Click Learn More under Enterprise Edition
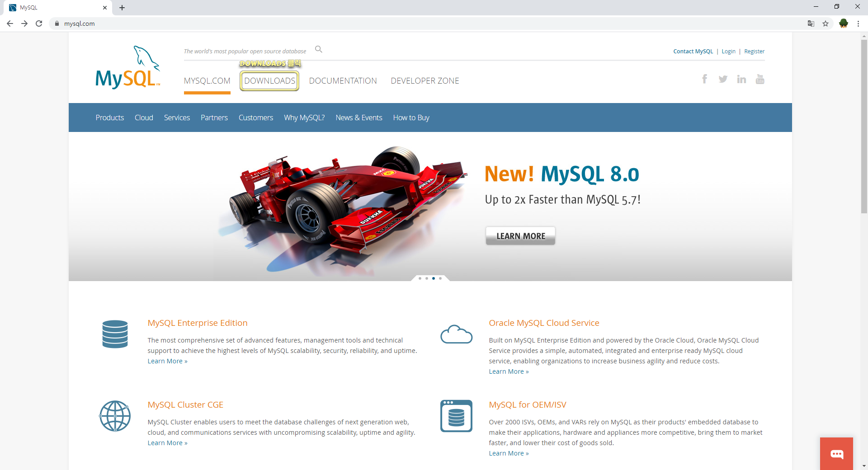The image size is (868, 470). [167, 361]
